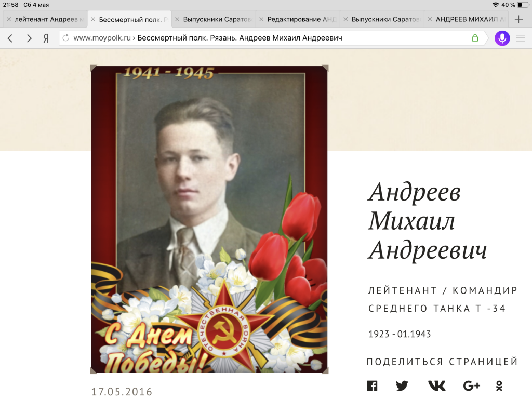The width and height of the screenshot is (532, 399).
Task: Go back with the browser back arrow
Action: coord(10,38)
